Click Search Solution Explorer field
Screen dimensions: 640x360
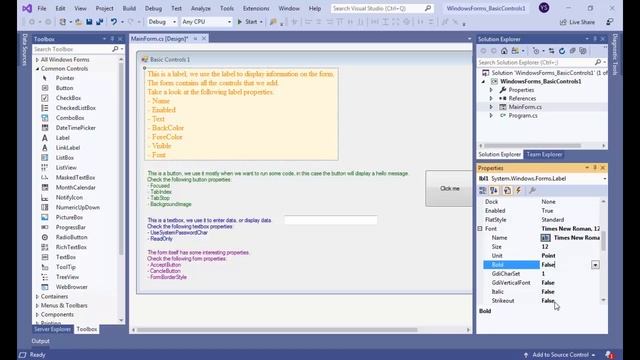coord(537,62)
